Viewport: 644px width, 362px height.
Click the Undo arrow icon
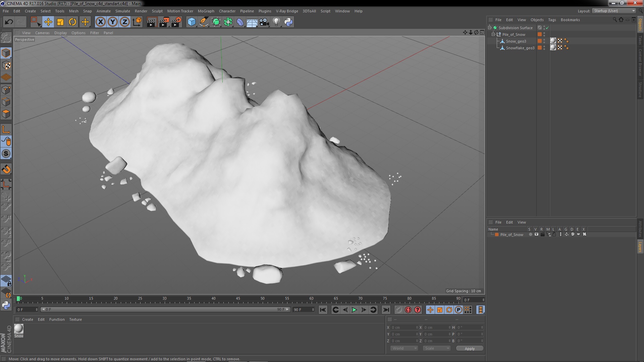coord(9,22)
